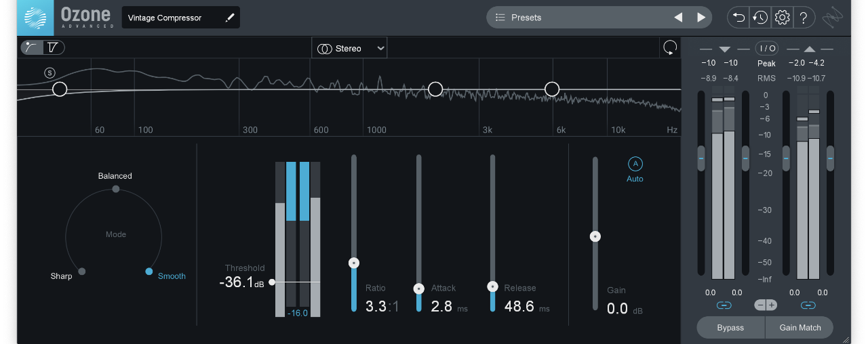Click the Release slider handle
868x344 pixels.
click(493, 286)
